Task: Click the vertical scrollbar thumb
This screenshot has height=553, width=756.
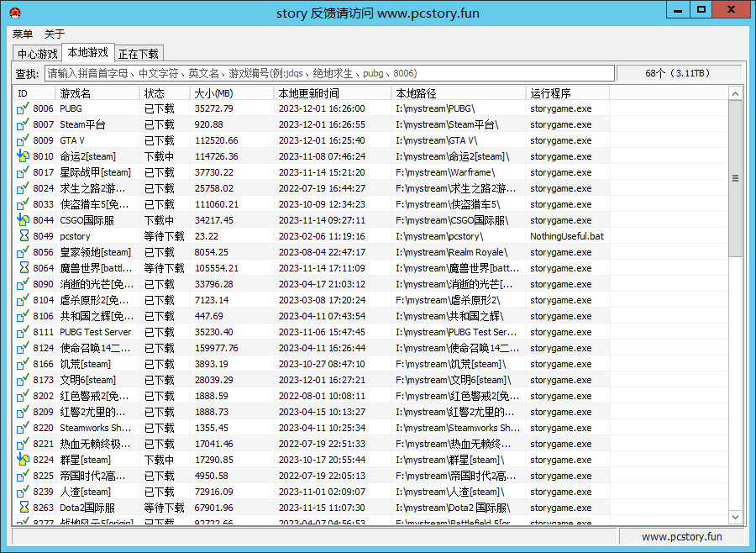Action: 735,178
